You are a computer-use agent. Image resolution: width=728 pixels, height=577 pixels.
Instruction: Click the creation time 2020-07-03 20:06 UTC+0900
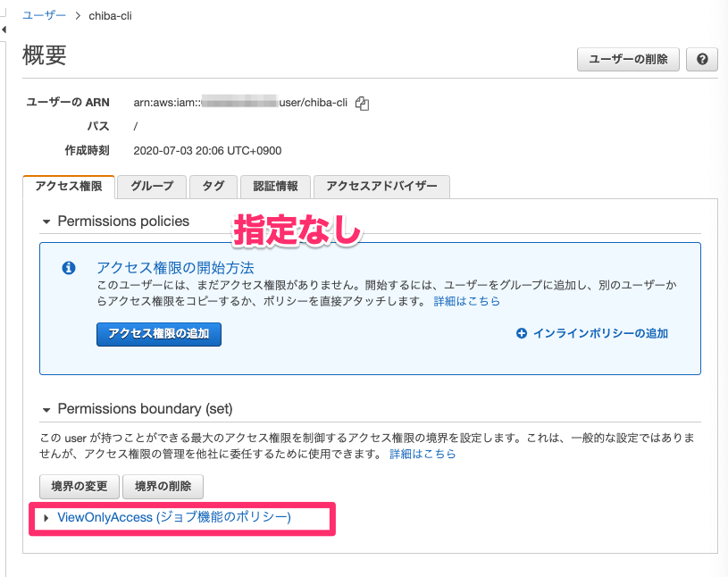[x=207, y=151]
